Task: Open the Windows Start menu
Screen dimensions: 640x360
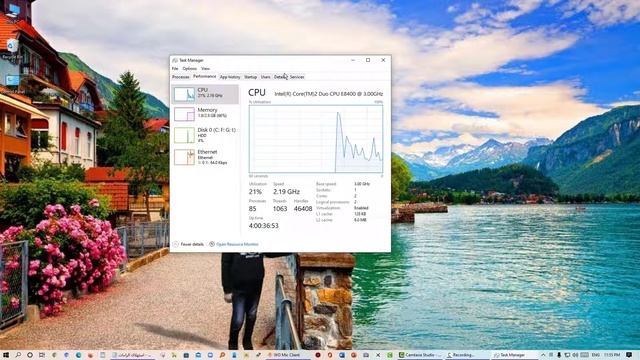Action: click(x=6, y=355)
